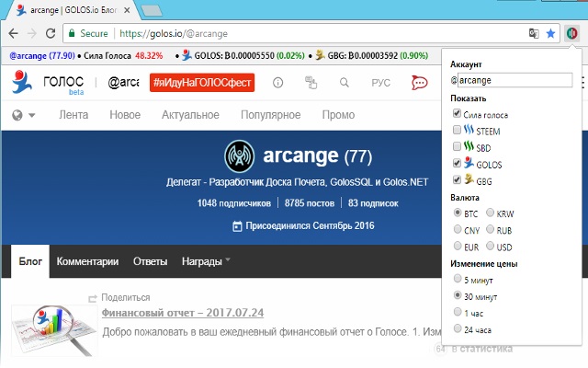The width and height of the screenshot is (588, 368).
Task: Close the arcange GOLOS.io browser tab
Action: coord(127,10)
